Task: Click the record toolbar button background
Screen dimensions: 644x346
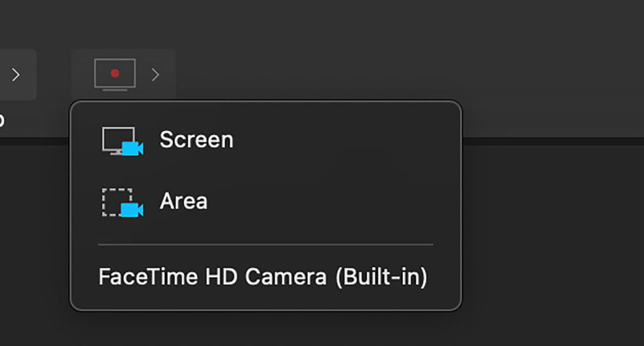Action: tap(124, 75)
